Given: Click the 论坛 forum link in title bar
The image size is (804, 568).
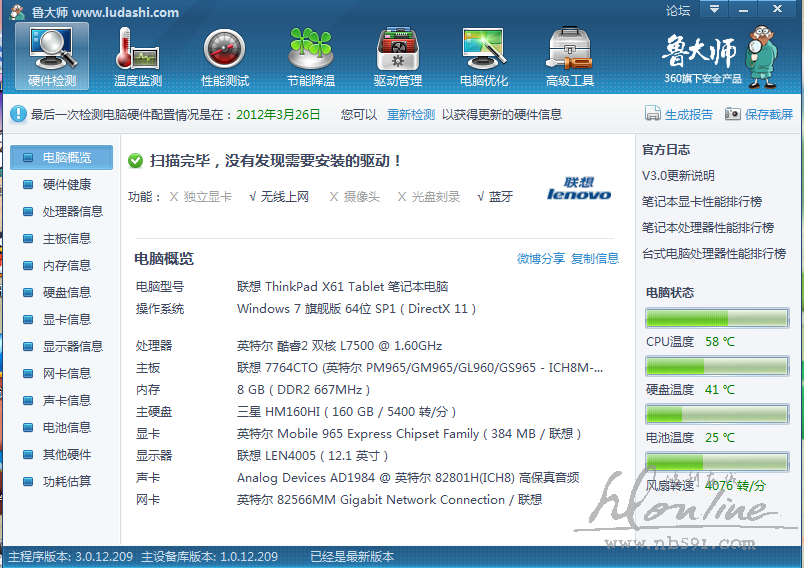Looking at the screenshot, I should [678, 11].
